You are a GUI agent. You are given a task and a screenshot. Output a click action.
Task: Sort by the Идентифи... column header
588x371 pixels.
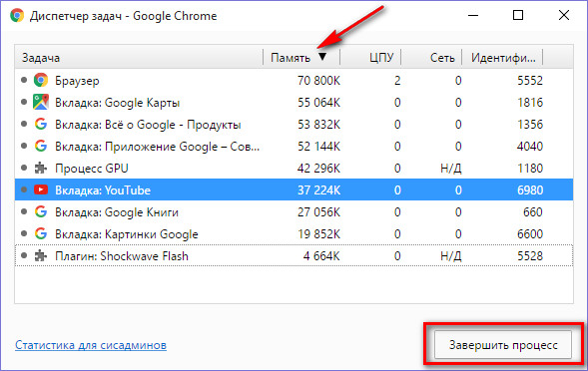502,57
